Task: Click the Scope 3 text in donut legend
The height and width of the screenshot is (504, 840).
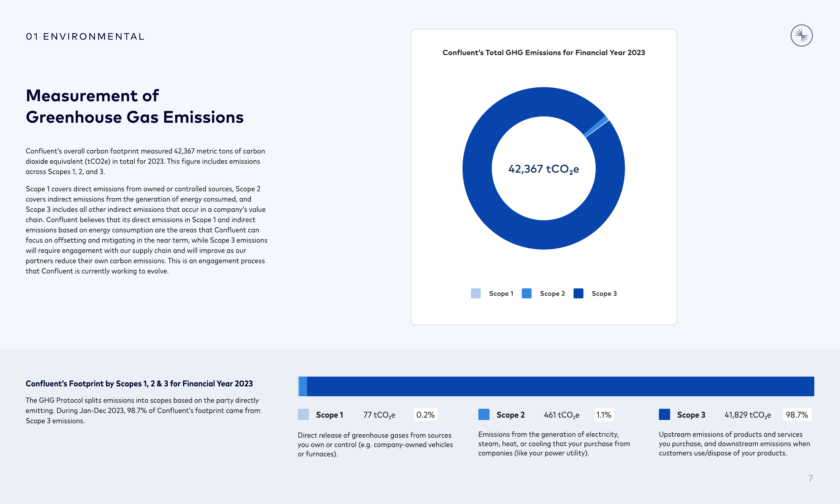Action: pos(604,293)
